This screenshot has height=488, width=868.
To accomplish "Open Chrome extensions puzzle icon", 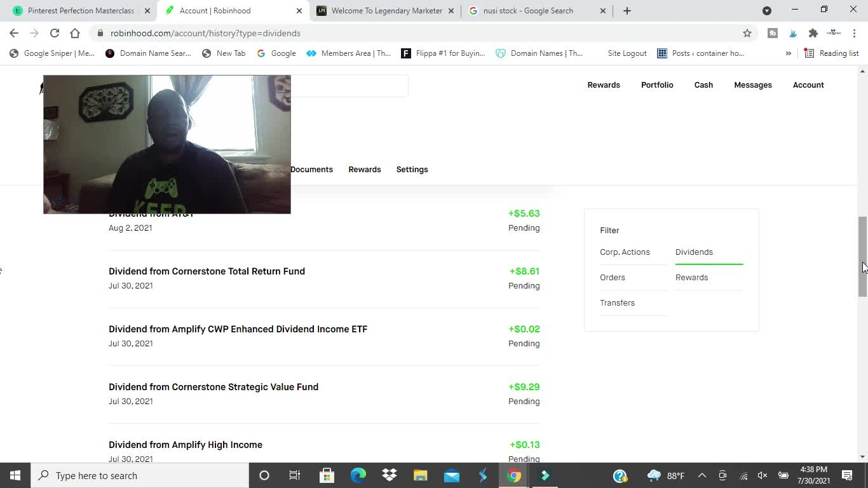I will coord(813,33).
